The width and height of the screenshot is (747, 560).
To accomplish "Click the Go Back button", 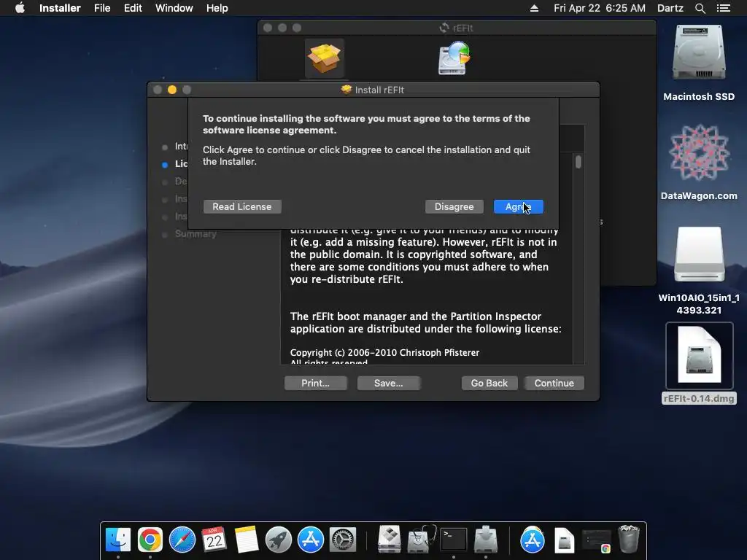I will pyautogui.click(x=489, y=383).
